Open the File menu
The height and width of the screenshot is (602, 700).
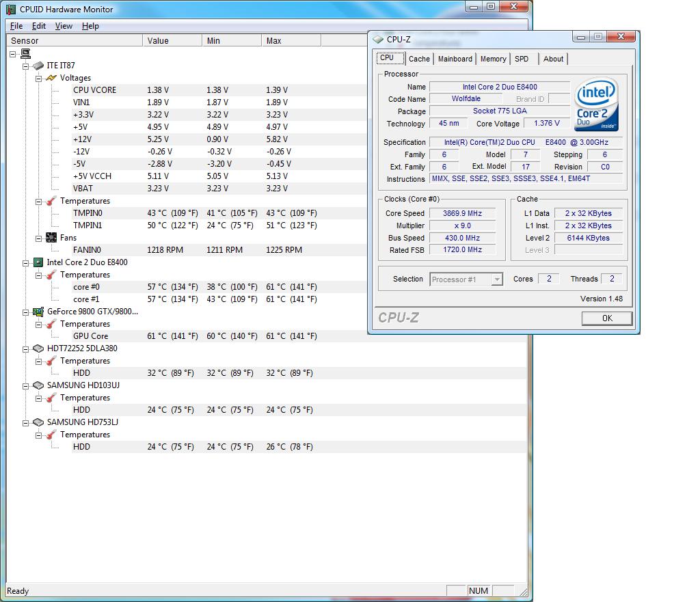[16, 26]
